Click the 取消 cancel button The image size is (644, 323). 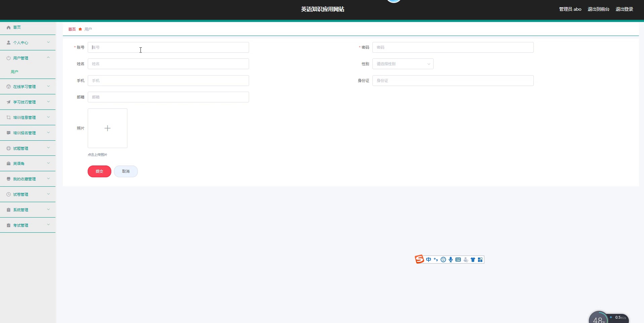tap(126, 171)
